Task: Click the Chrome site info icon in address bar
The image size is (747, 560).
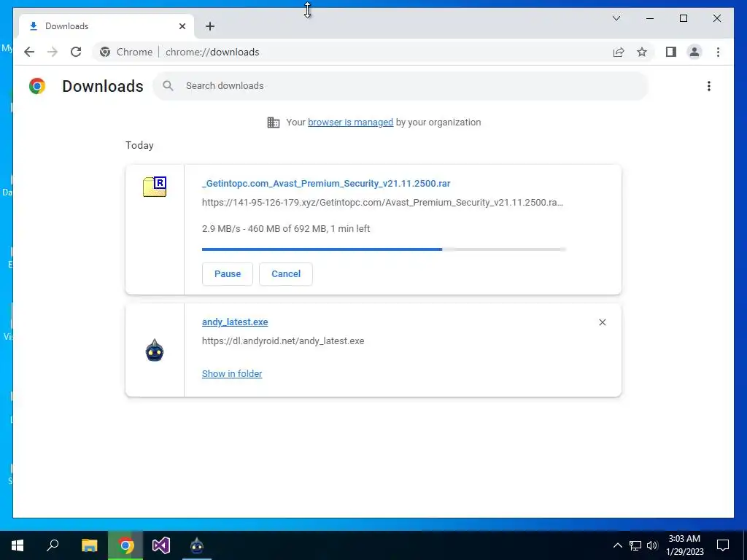Action: (105, 52)
